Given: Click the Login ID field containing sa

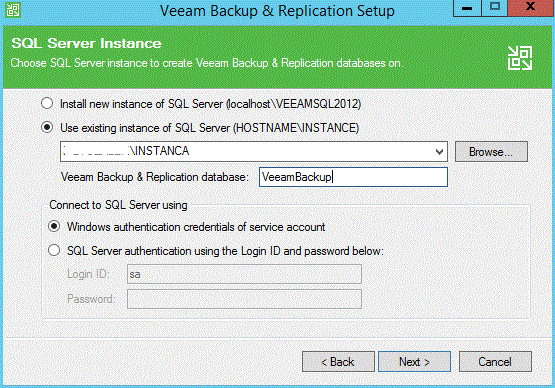Looking at the screenshot, I should click(244, 274).
